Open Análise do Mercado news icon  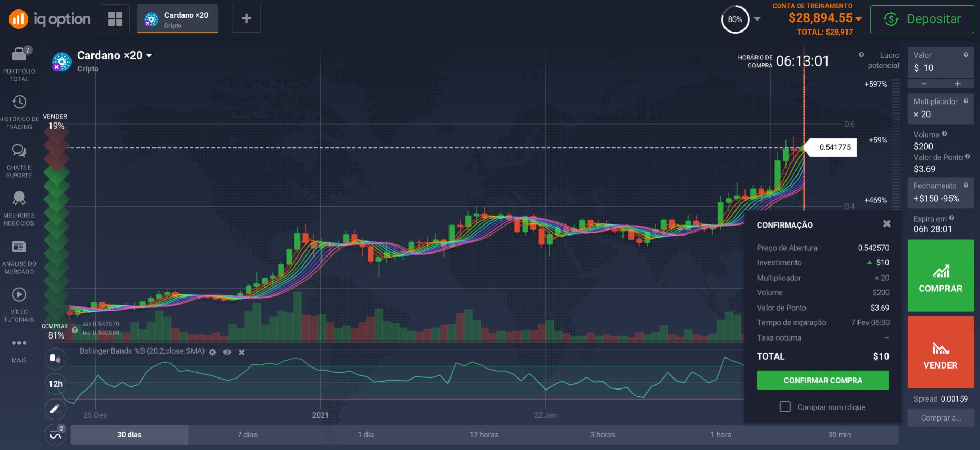click(x=19, y=247)
